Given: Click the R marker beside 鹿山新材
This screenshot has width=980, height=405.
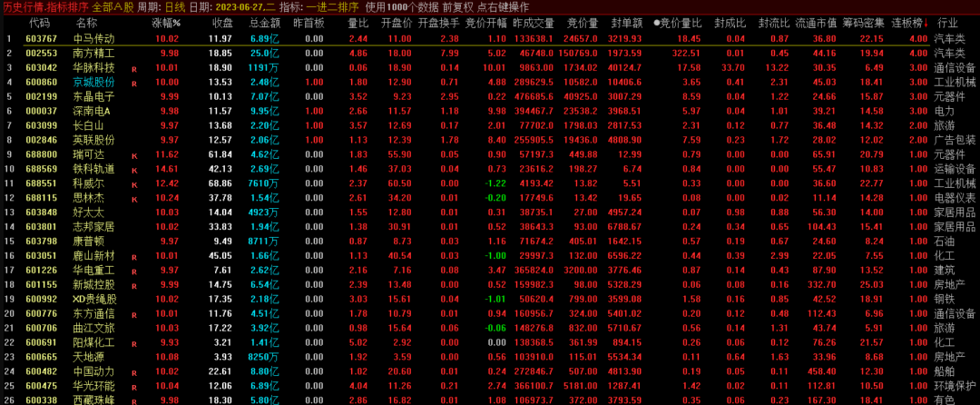Looking at the screenshot, I should pos(133,257).
